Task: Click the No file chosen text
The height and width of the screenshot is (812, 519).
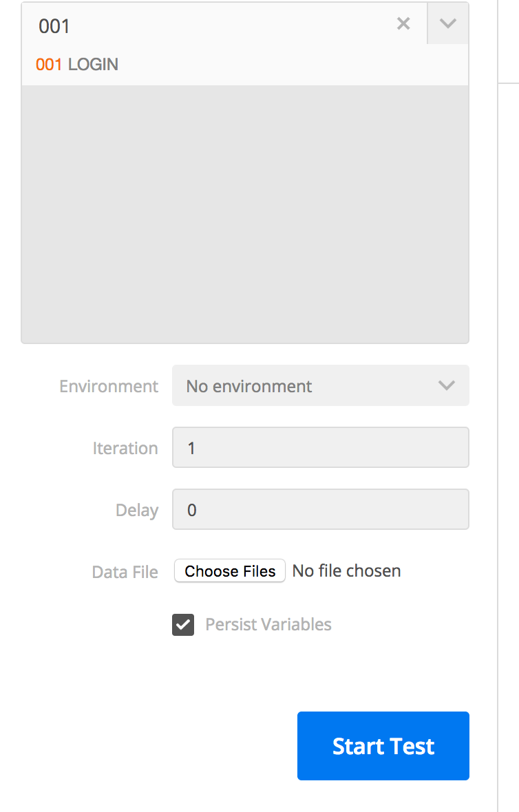Action: (x=346, y=571)
